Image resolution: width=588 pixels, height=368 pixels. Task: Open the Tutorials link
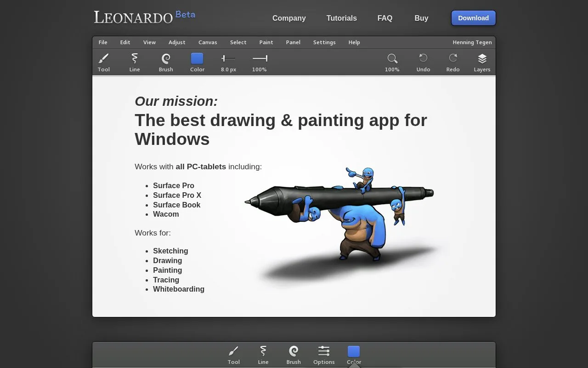(x=342, y=18)
